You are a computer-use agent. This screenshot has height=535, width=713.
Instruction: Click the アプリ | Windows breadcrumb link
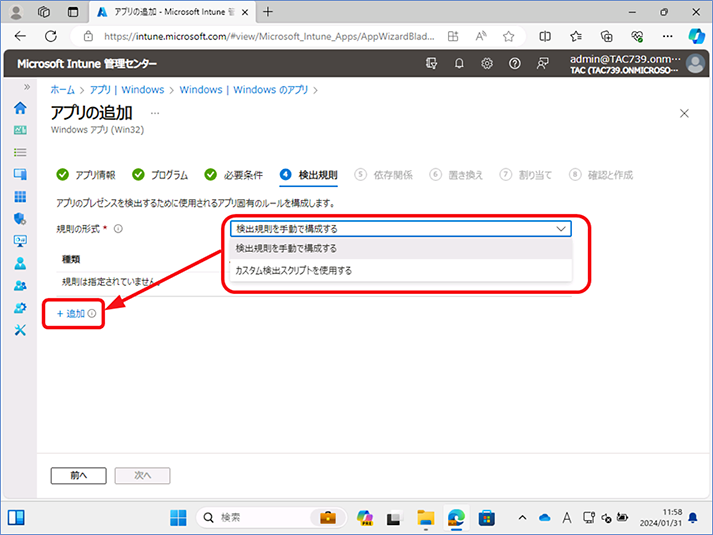(x=127, y=90)
